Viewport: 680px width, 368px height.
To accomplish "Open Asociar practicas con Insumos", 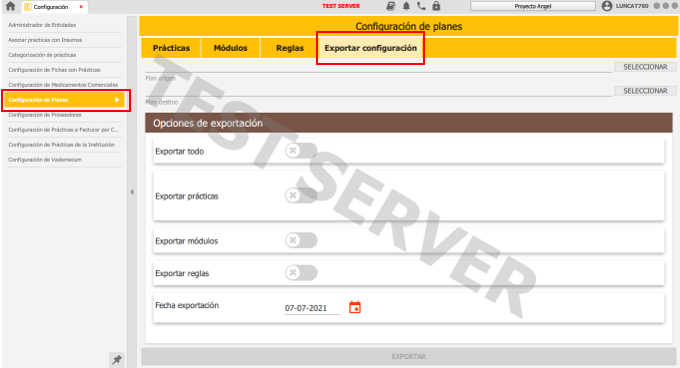I will 64,40.
